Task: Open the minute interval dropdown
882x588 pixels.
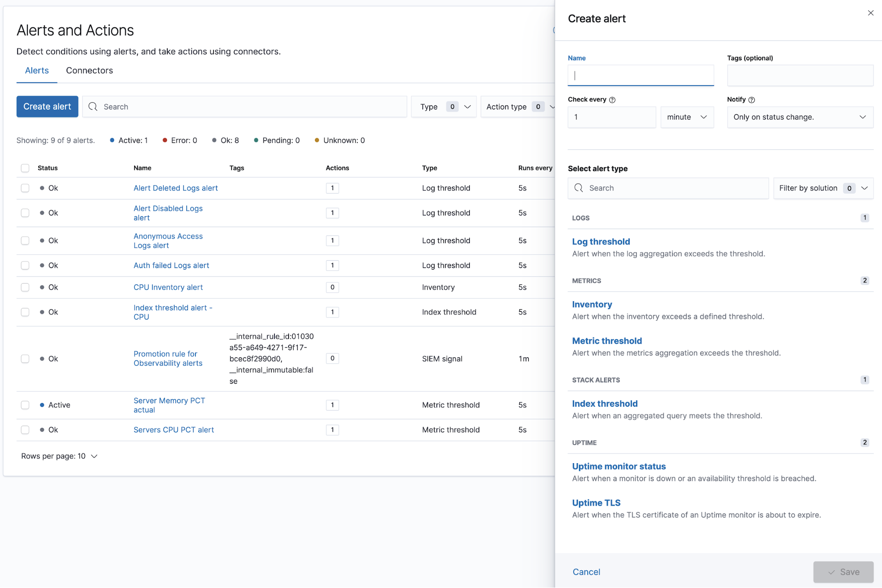Action: (x=687, y=117)
